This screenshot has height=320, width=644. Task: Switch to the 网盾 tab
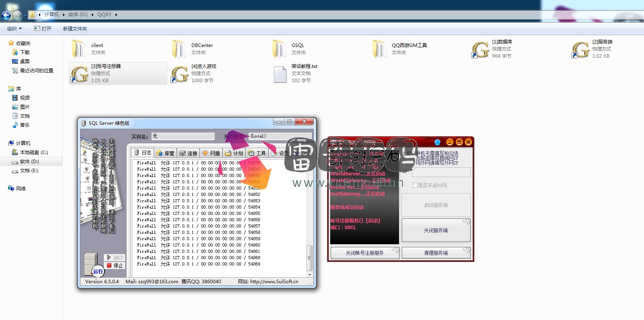(211, 153)
